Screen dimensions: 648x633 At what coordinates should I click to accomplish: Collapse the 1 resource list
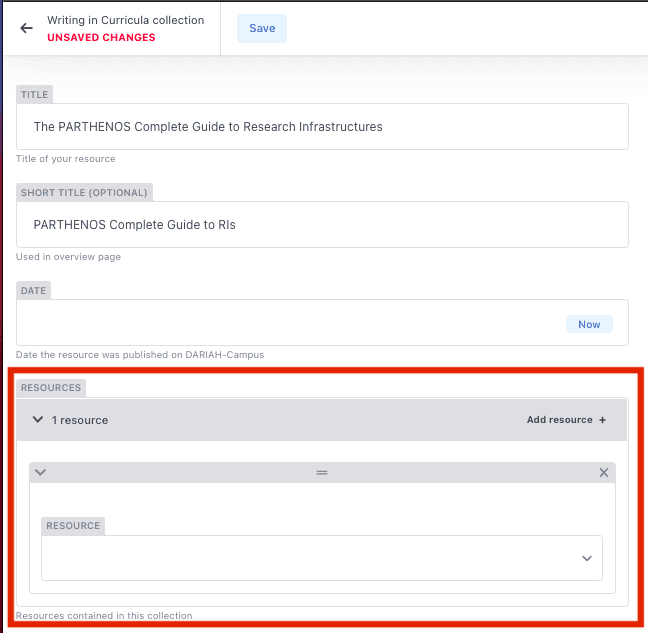coord(38,420)
